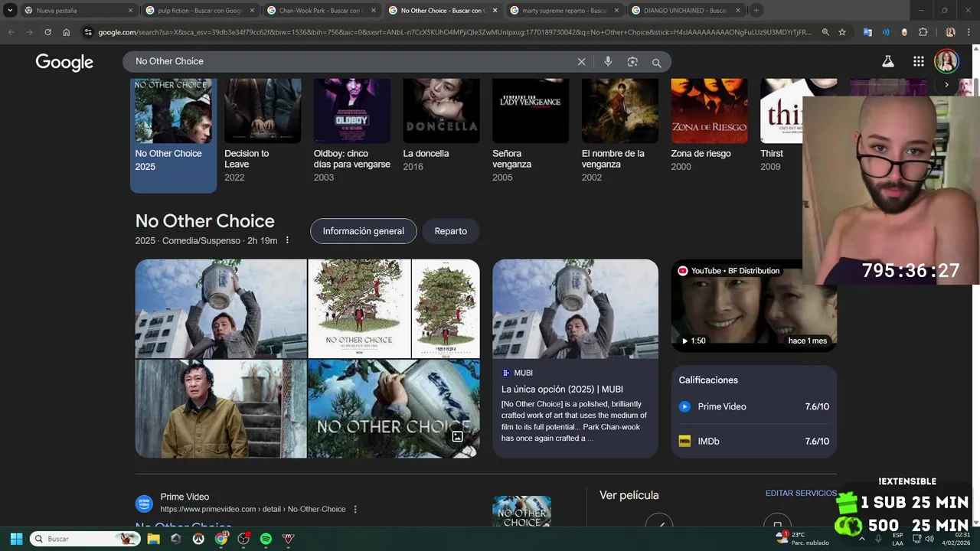
Task: Open new tab with plus button
Action: click(x=756, y=11)
